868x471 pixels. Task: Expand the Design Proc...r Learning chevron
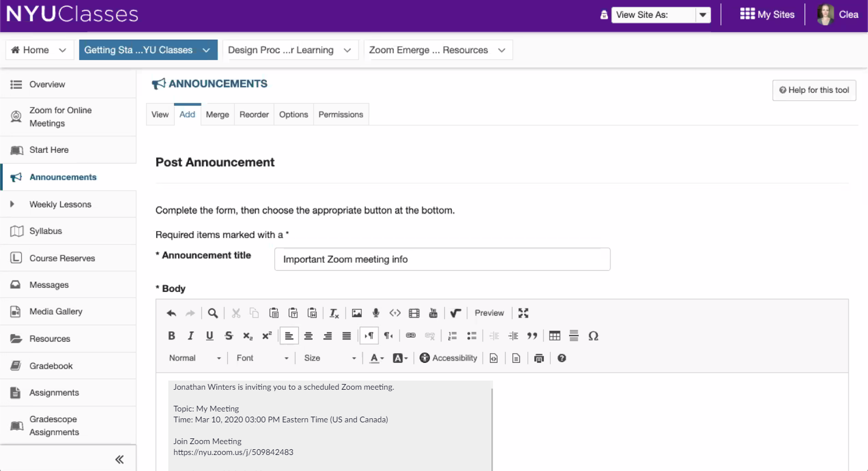[x=347, y=50]
